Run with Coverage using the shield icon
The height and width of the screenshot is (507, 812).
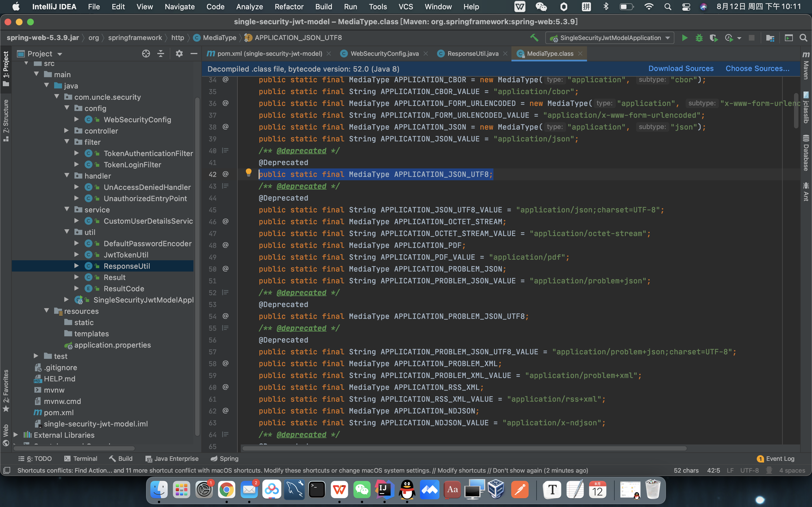[x=714, y=37]
